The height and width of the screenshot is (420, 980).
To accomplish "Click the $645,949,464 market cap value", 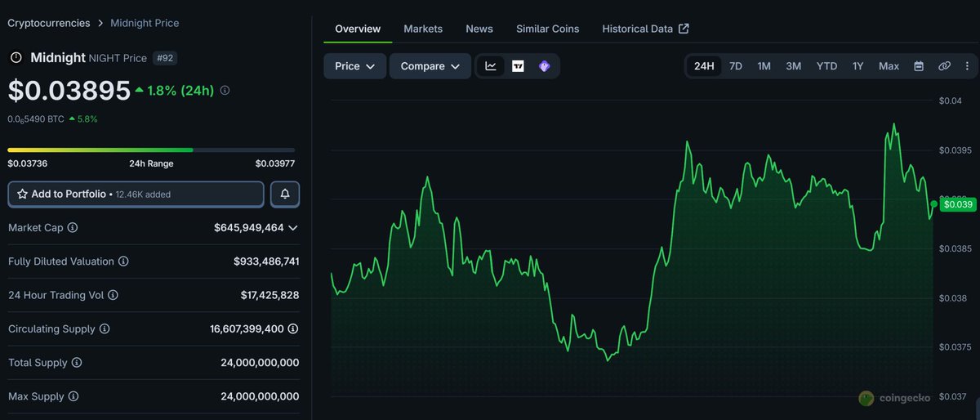I will (x=249, y=227).
